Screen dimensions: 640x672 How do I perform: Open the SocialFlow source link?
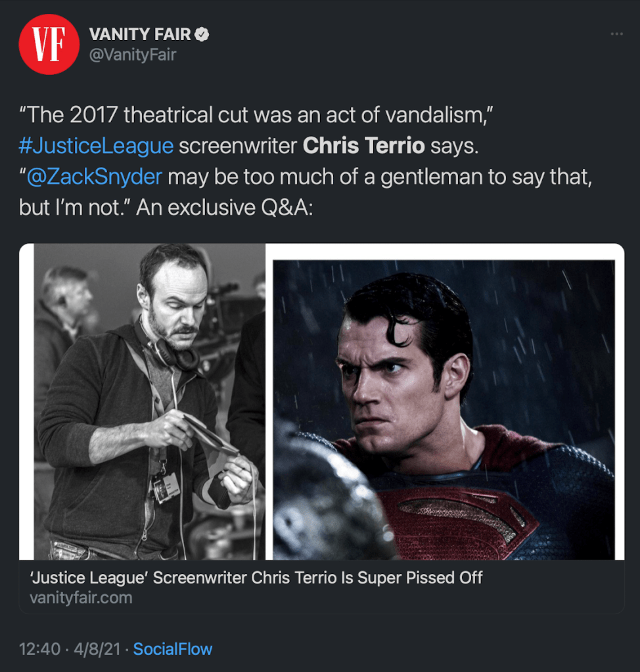point(173,649)
